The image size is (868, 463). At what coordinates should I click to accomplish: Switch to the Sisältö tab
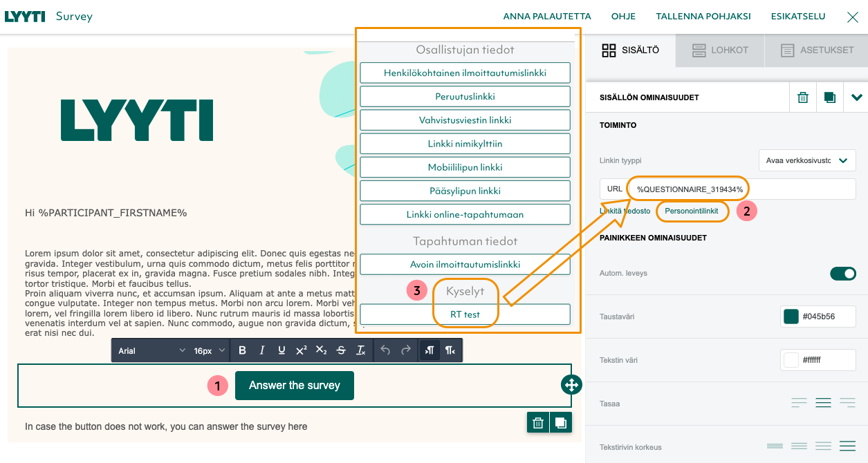click(x=631, y=50)
